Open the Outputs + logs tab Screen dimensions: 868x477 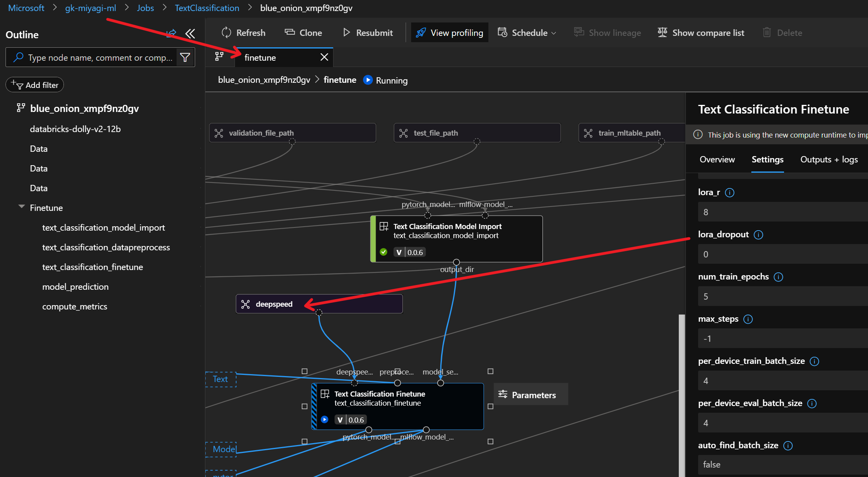tap(829, 160)
